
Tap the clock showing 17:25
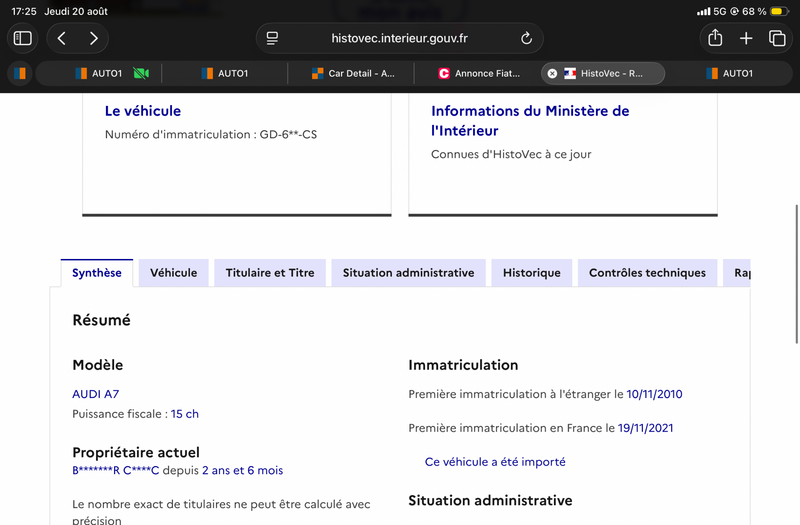pos(23,11)
